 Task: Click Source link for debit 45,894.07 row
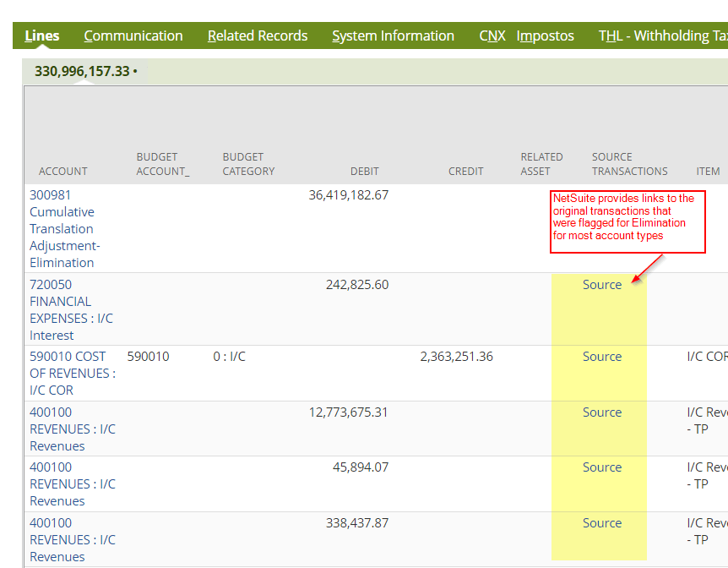coord(601,467)
